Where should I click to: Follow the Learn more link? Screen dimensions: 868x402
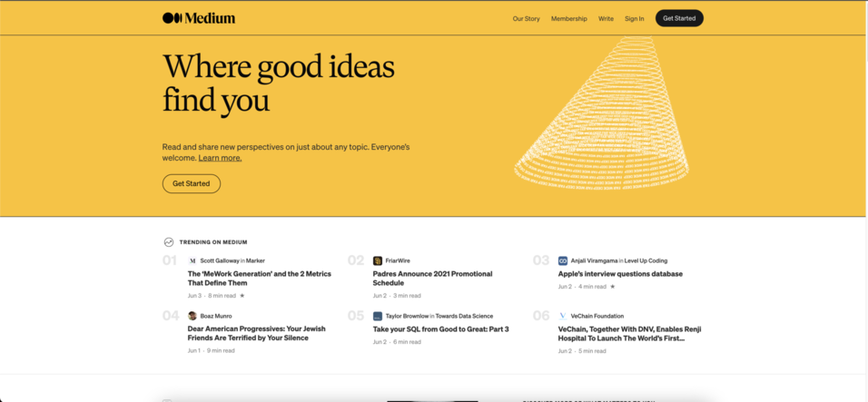220,158
